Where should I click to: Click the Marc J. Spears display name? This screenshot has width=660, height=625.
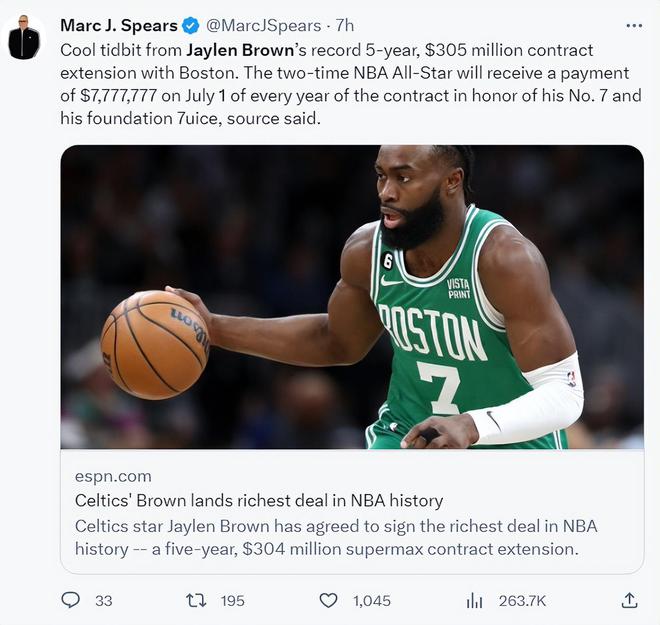tap(119, 26)
